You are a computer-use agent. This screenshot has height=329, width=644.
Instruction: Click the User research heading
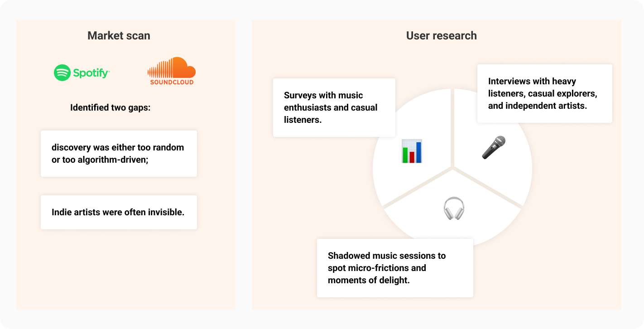tap(441, 36)
